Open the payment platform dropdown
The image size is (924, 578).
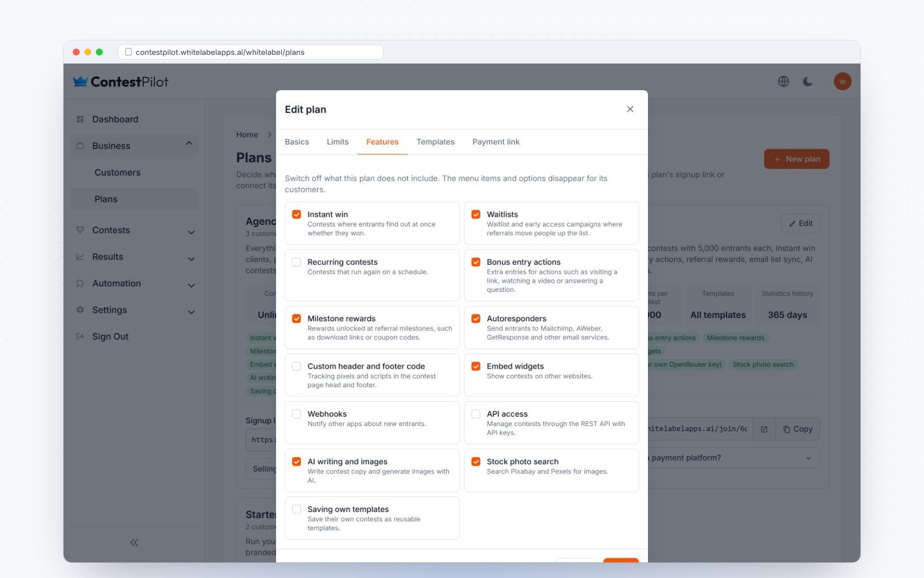(733, 458)
